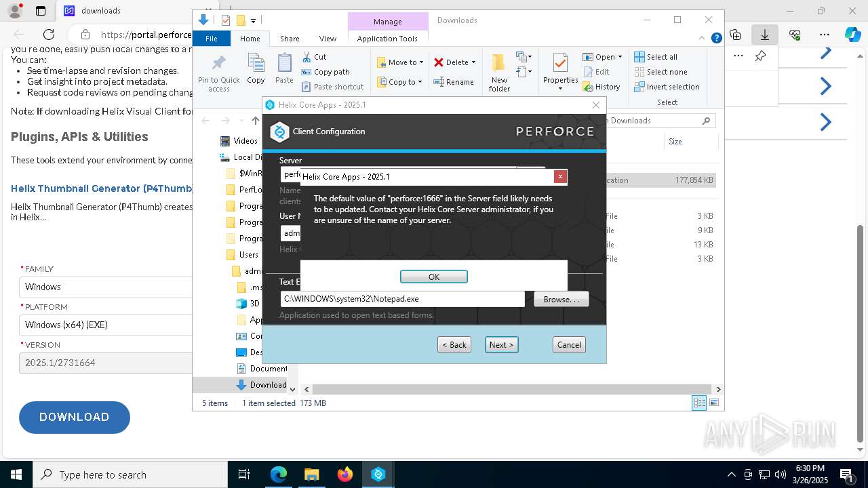Click the Next button in Client Configuration
The height and width of the screenshot is (488, 868).
tap(502, 344)
